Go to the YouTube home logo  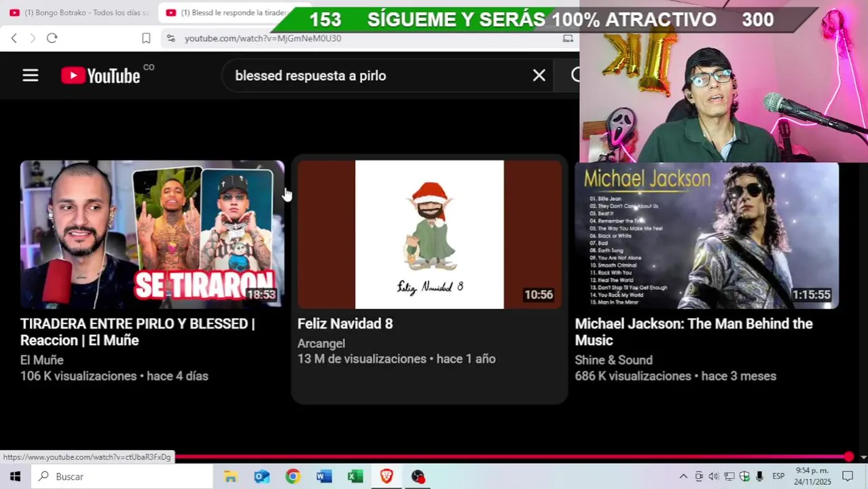(101, 75)
